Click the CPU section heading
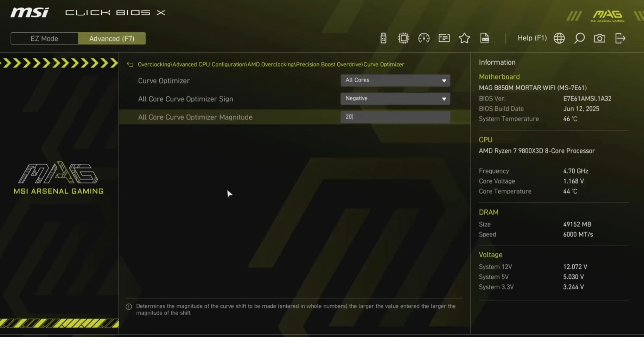This screenshot has width=644, height=337. click(485, 140)
